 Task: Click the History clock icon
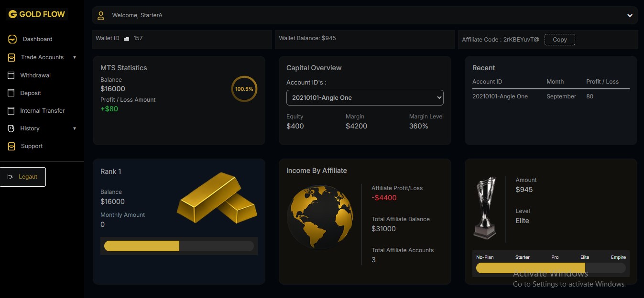pos(11,128)
